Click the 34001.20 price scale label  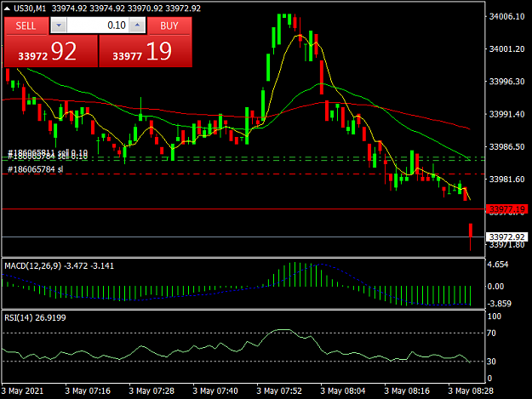(507, 49)
